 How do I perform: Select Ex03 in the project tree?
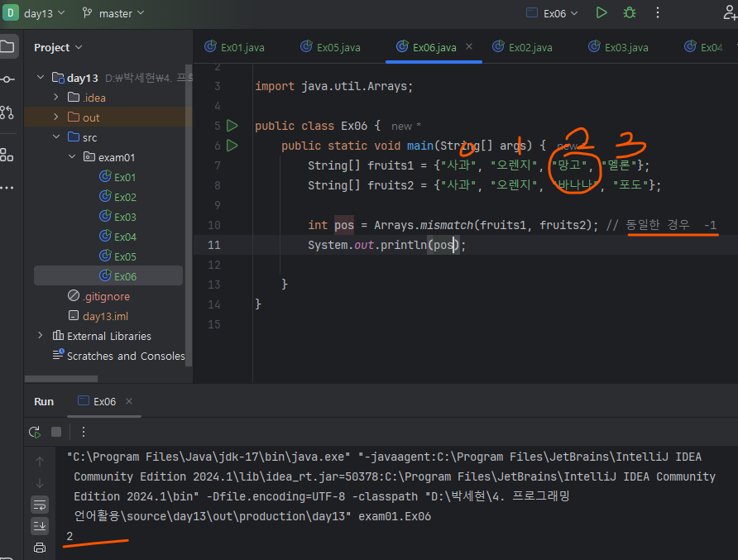click(x=117, y=217)
